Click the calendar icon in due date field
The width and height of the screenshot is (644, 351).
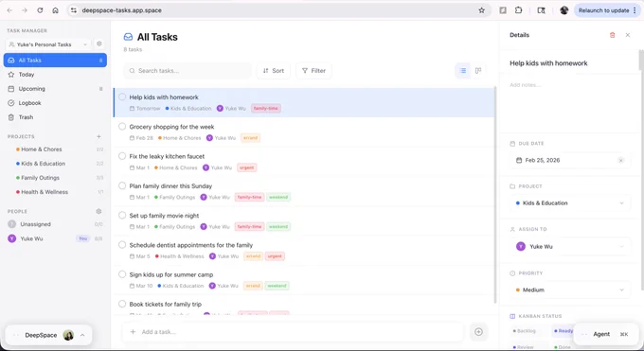(x=519, y=161)
